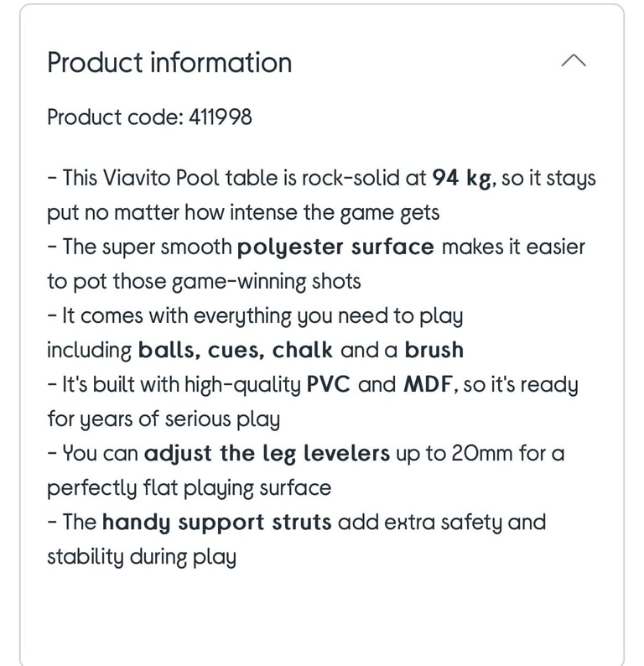Image resolution: width=644 pixels, height=666 pixels.
Task: Click the put no matter how intense line
Action: (243, 213)
